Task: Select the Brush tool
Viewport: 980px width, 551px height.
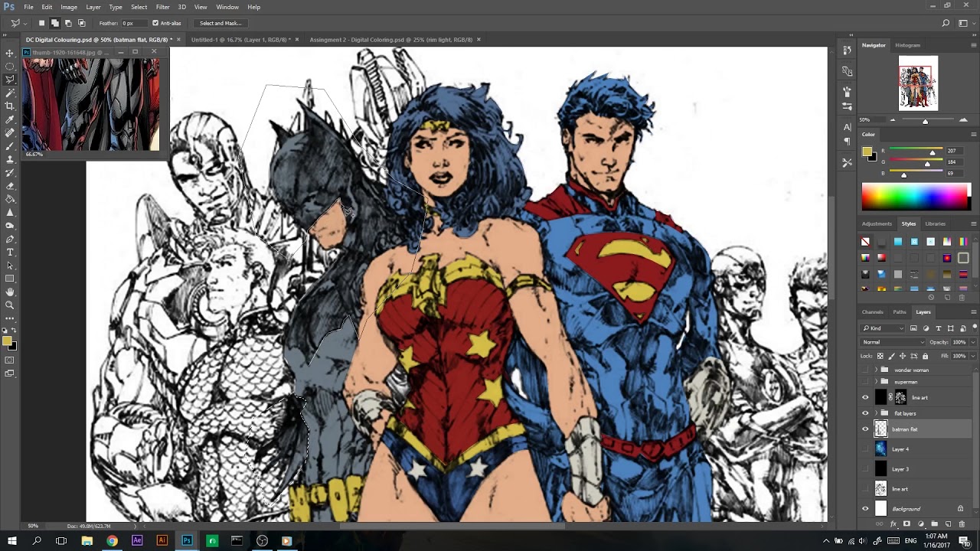Action: pos(10,145)
